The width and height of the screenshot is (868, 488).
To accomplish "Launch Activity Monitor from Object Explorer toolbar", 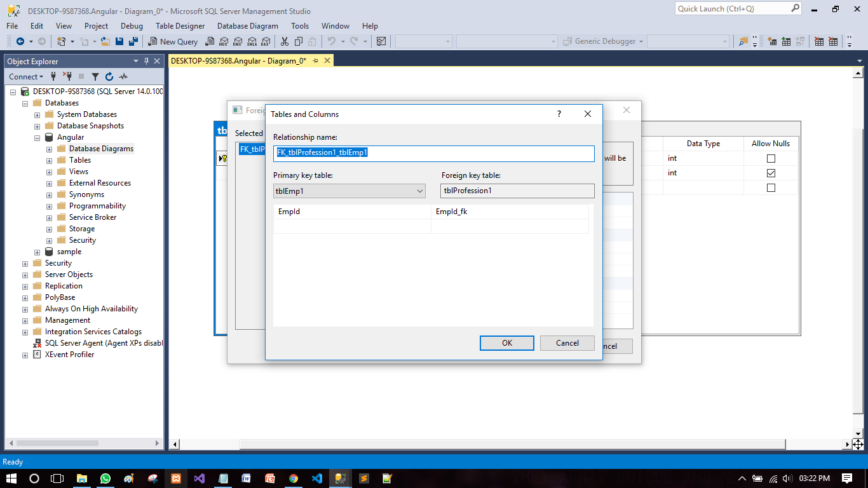I will [123, 76].
